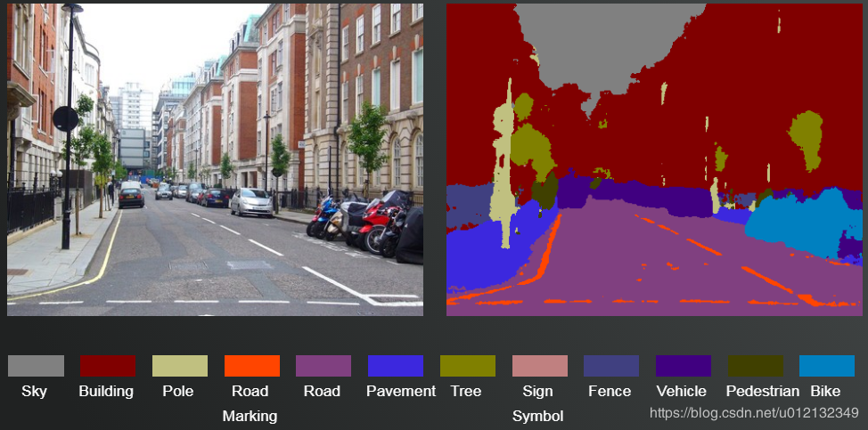
Task: Select the indigo Vehicle swatch
Action: (684, 366)
